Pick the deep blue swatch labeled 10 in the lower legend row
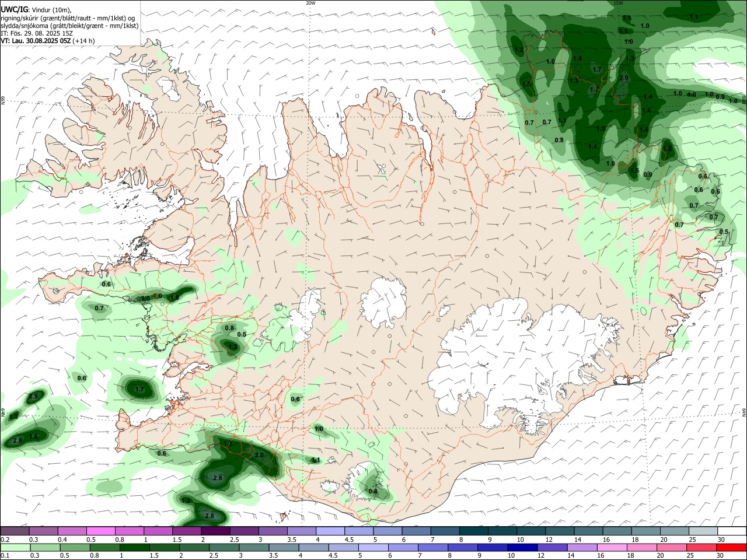This screenshot has width=747, height=560. 522,548
